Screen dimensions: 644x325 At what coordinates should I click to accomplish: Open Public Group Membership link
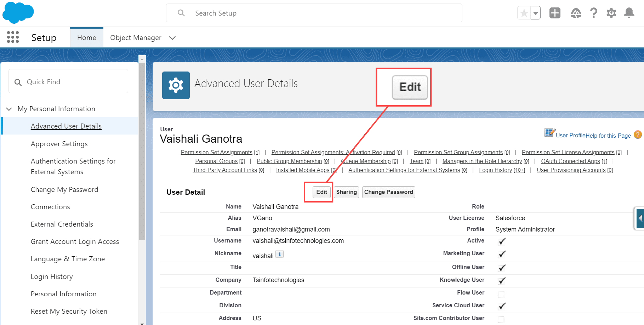[289, 161]
